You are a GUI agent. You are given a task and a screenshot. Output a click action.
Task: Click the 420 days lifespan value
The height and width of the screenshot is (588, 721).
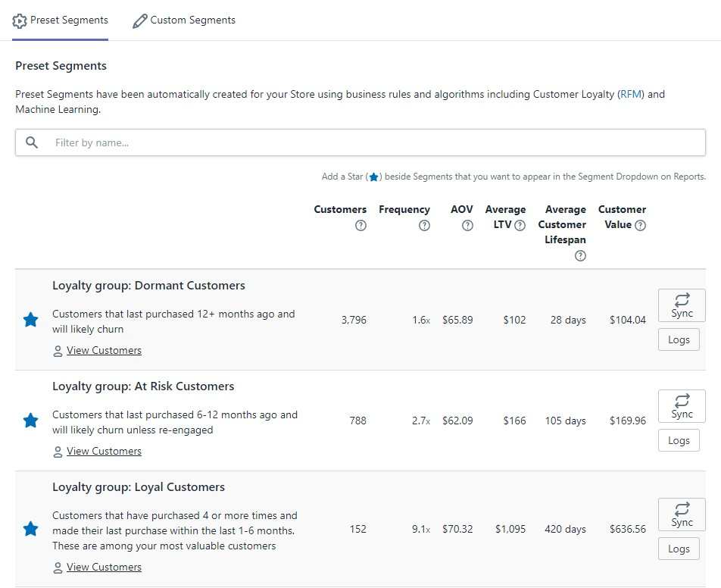(x=565, y=530)
